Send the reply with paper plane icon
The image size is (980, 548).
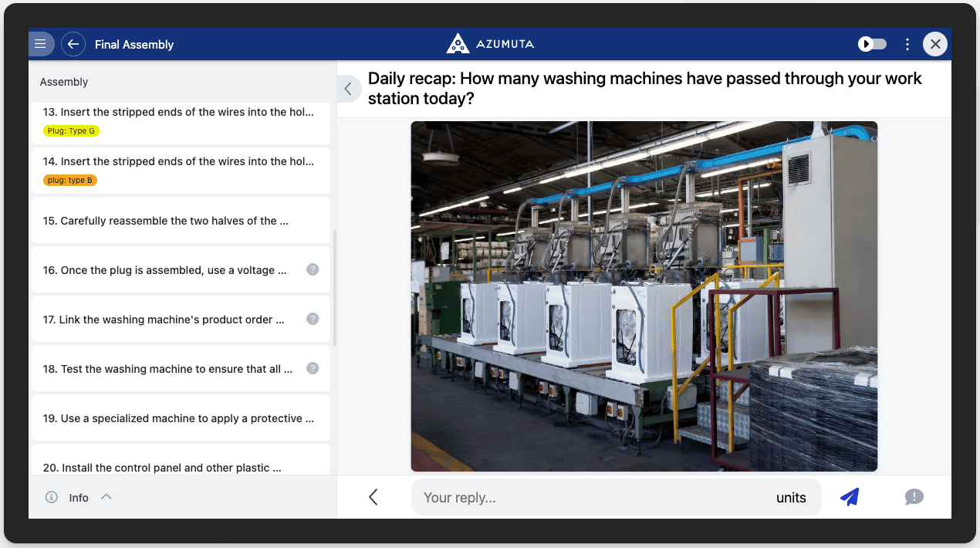coord(850,497)
